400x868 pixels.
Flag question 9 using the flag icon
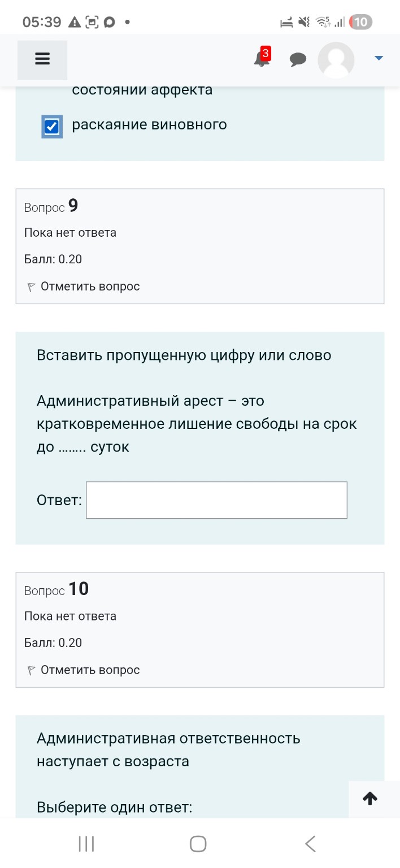tap(32, 287)
